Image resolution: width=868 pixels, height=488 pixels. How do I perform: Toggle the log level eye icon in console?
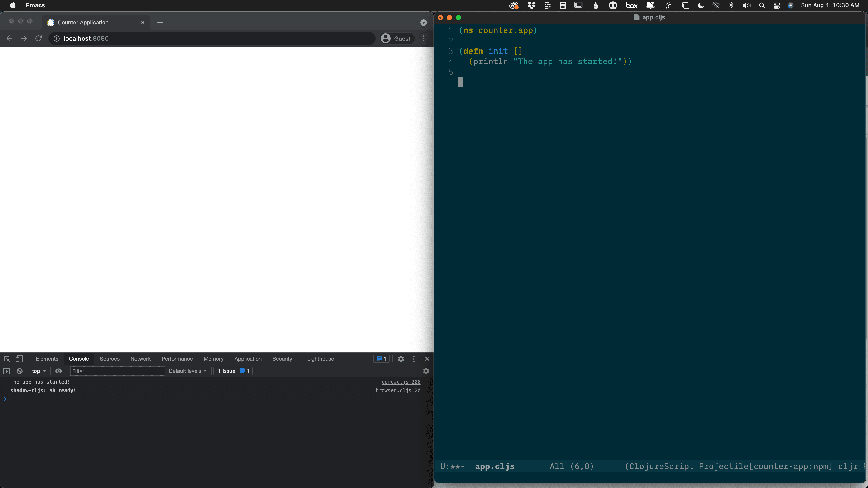58,371
